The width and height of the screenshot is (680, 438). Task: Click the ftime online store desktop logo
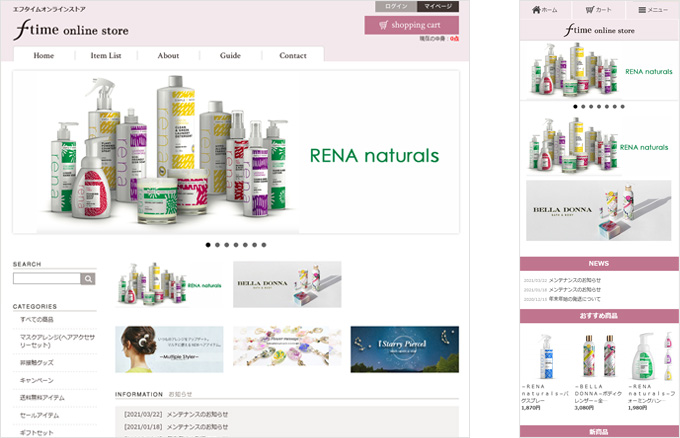pyautogui.click(x=71, y=29)
